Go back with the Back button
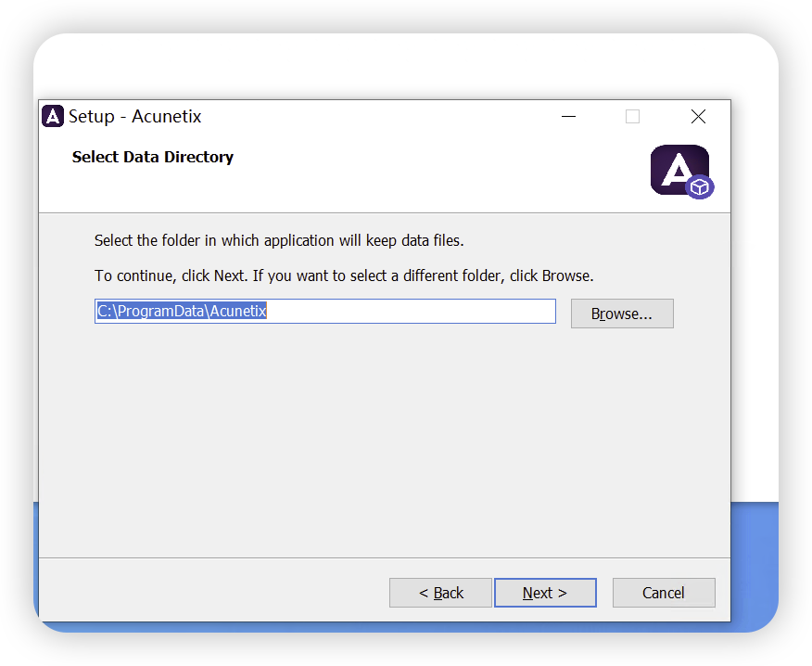 click(440, 593)
